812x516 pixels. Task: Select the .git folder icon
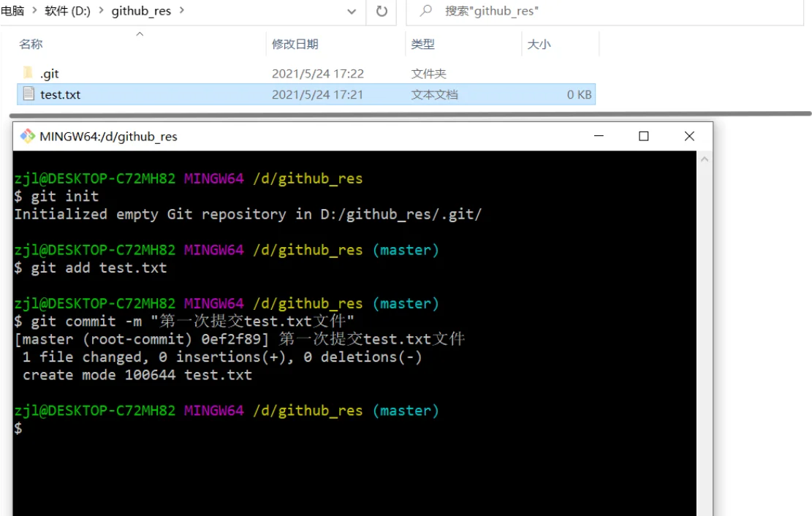point(28,73)
